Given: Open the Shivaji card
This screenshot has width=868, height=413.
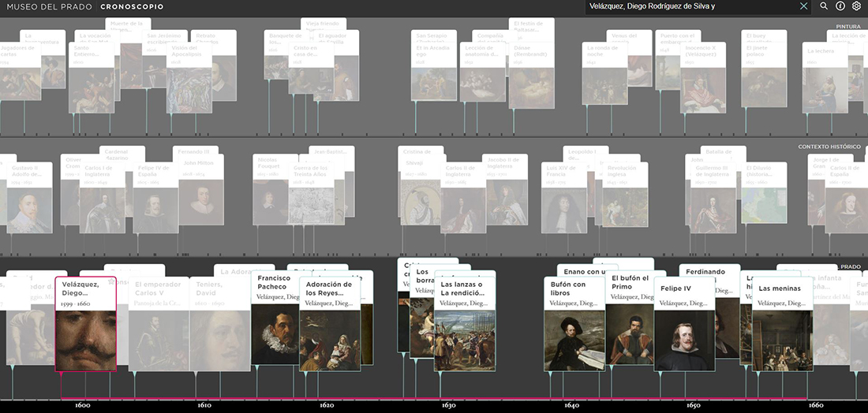Looking at the screenshot, I should (x=421, y=190).
